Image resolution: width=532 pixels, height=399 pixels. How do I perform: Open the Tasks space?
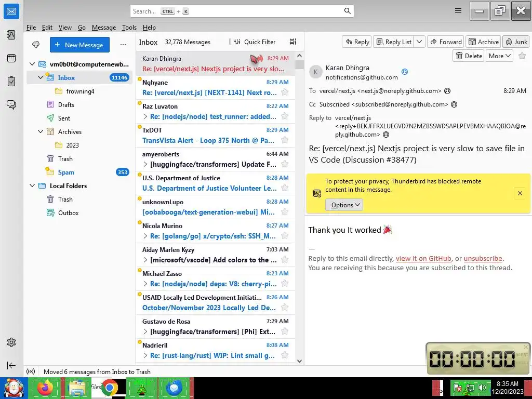[11, 82]
